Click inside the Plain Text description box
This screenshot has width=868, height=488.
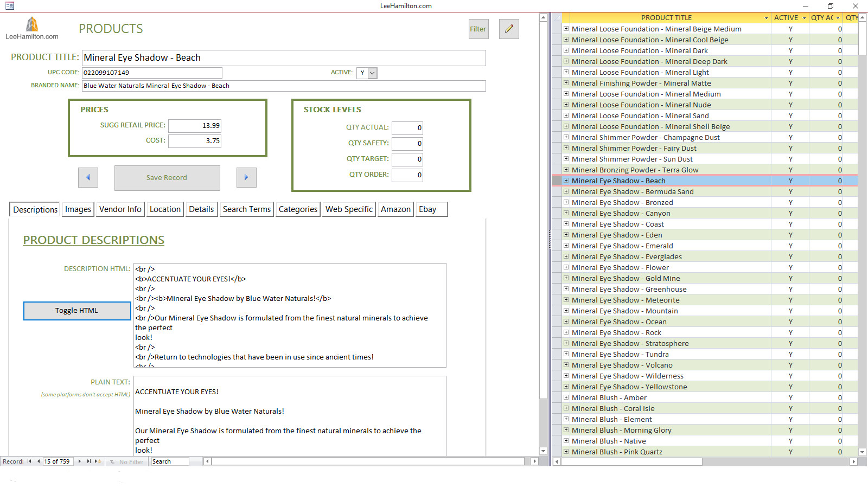(x=290, y=416)
